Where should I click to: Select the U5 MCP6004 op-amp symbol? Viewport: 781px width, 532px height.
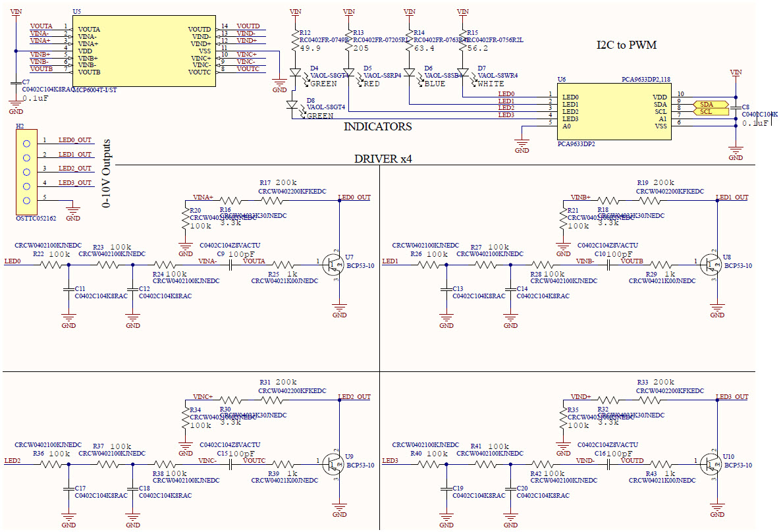[x=145, y=49]
